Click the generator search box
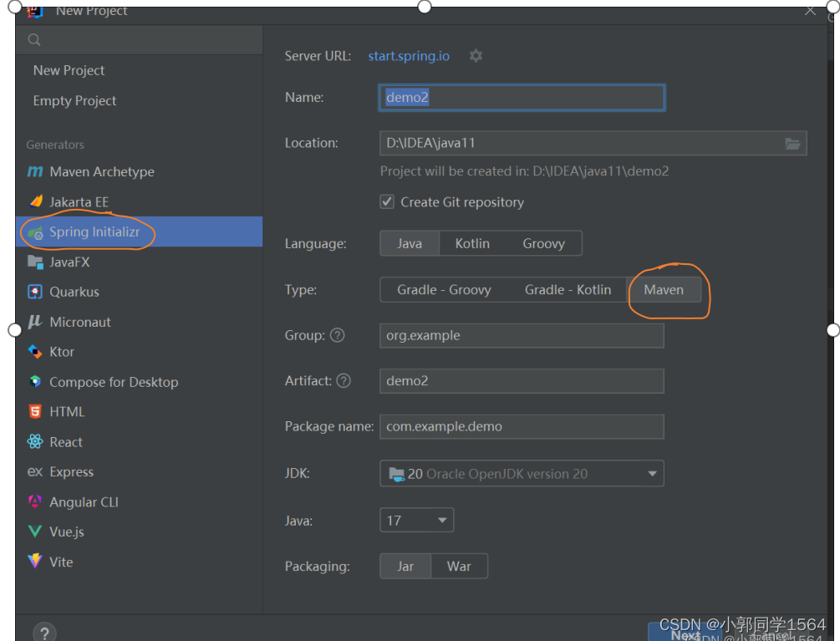 140,39
